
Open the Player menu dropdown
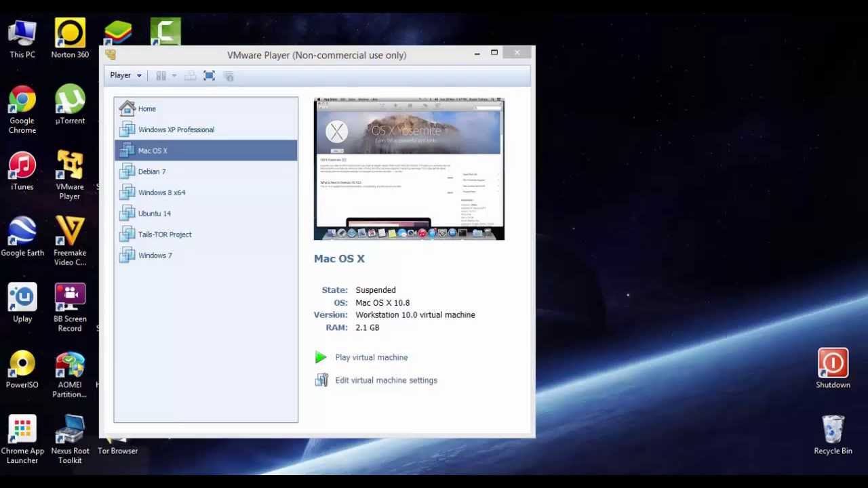click(x=125, y=75)
